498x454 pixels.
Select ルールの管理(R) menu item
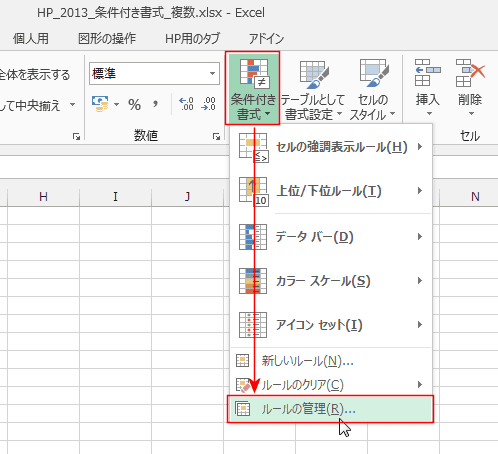[330, 409]
